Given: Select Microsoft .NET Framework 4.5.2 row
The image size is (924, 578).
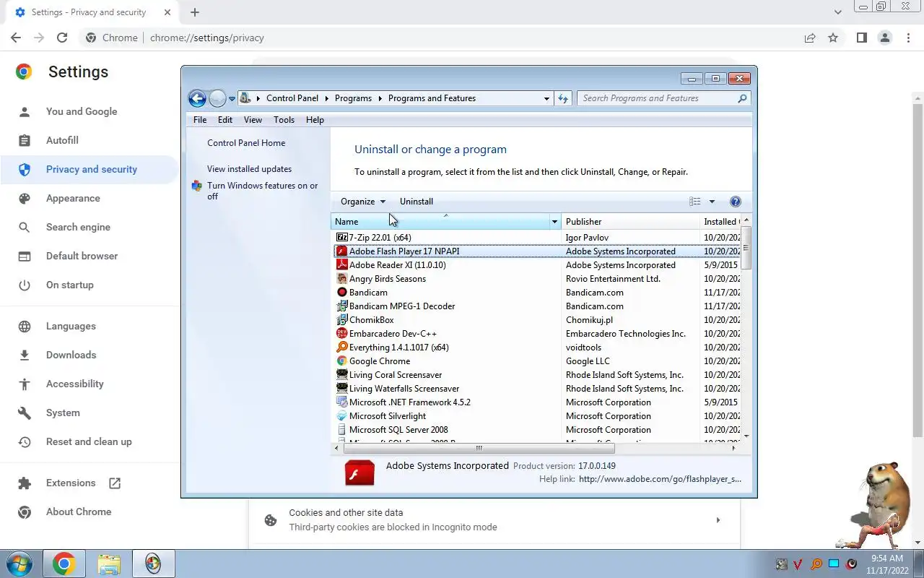Looking at the screenshot, I should click(x=536, y=402).
